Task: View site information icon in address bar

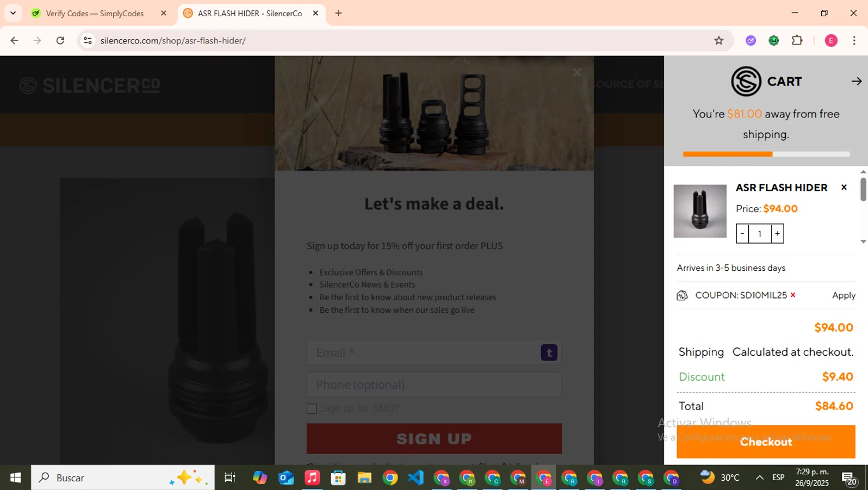Action: (87, 40)
